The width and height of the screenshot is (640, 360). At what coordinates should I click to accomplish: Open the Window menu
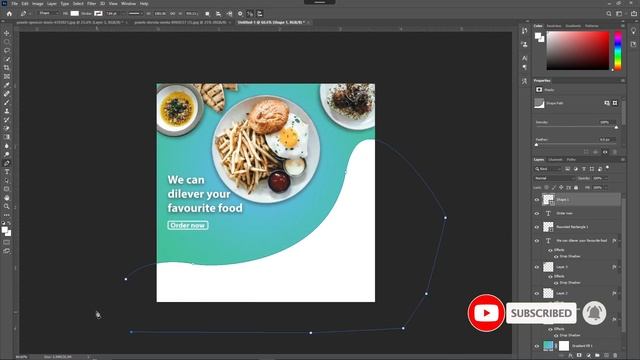(128, 3)
